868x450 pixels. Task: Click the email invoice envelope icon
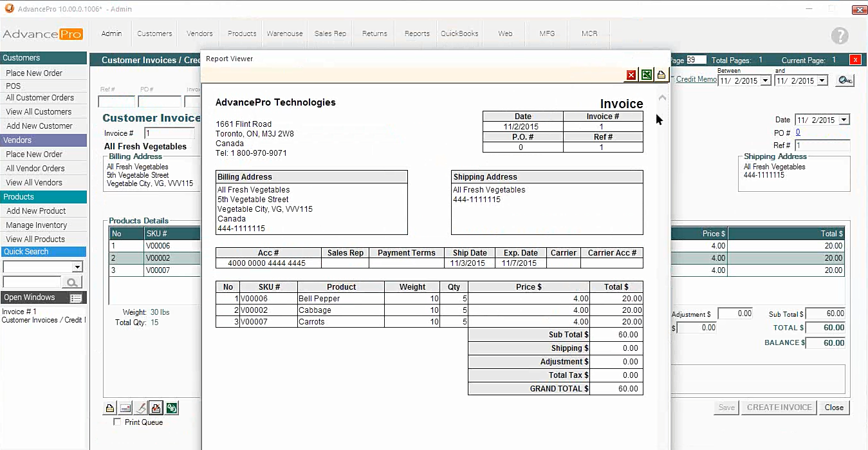125,408
